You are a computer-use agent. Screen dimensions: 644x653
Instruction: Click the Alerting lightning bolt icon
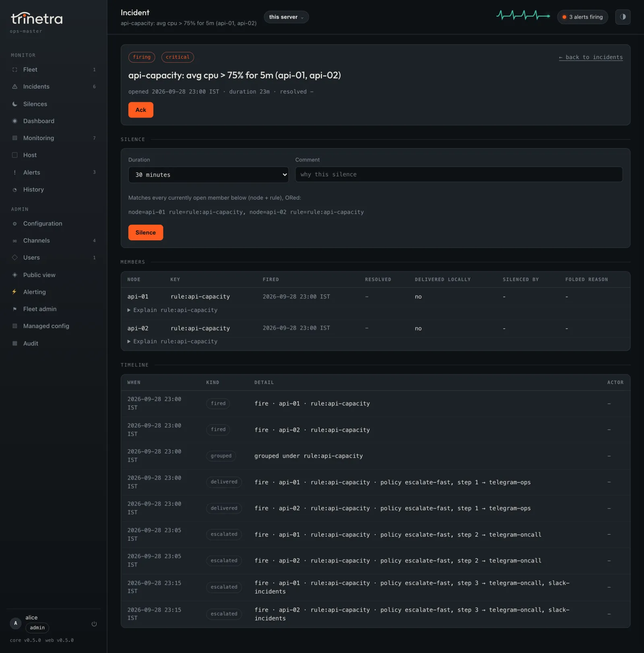click(15, 292)
